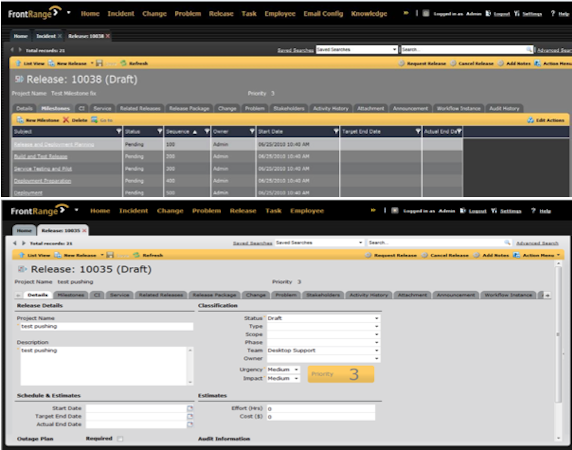Refresh the Release 10035 record
Screen dimensions: 572x450
[x=148, y=255]
